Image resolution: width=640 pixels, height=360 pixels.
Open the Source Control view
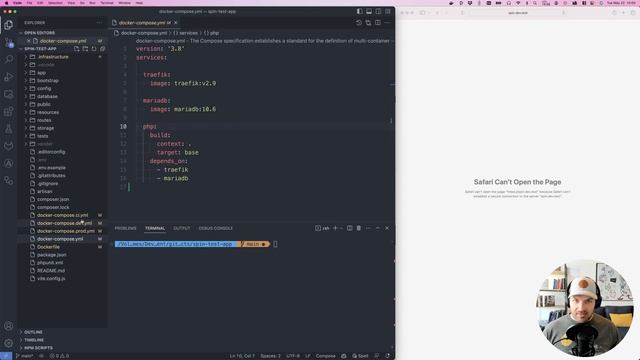[x=9, y=42]
